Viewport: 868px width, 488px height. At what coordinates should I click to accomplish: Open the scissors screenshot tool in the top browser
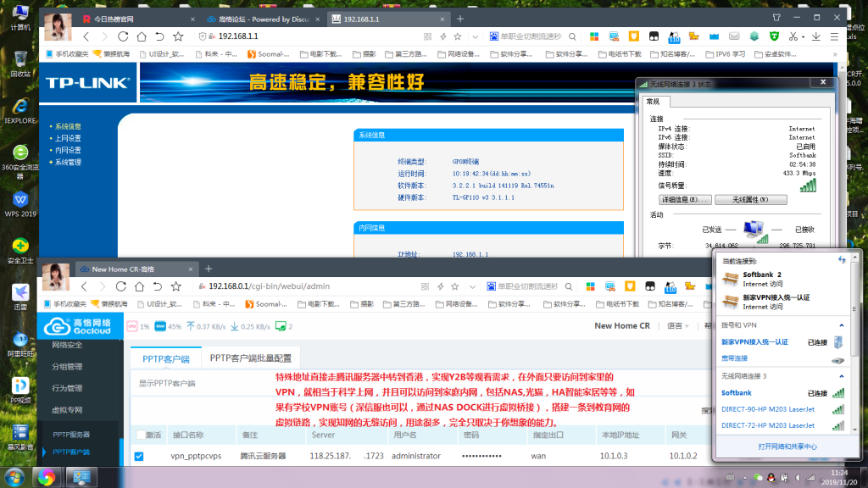click(x=793, y=36)
